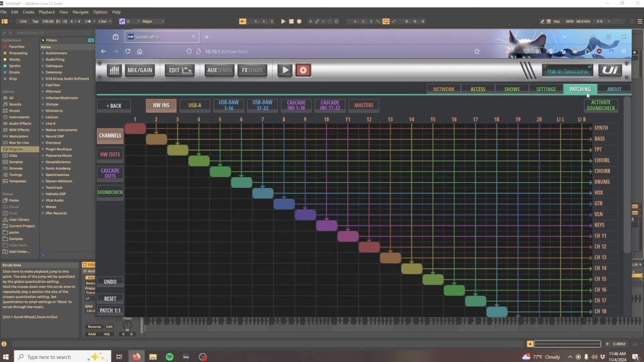This screenshot has height=362, width=644.
Task: Open the ABOUT tab
Action: pos(614,89)
